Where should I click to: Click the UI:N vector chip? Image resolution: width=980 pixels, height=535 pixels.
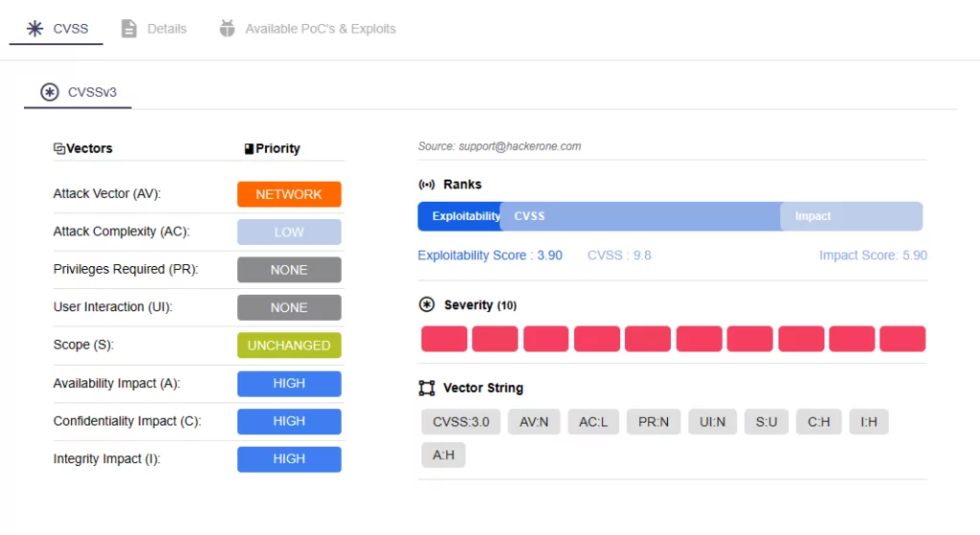tap(712, 422)
